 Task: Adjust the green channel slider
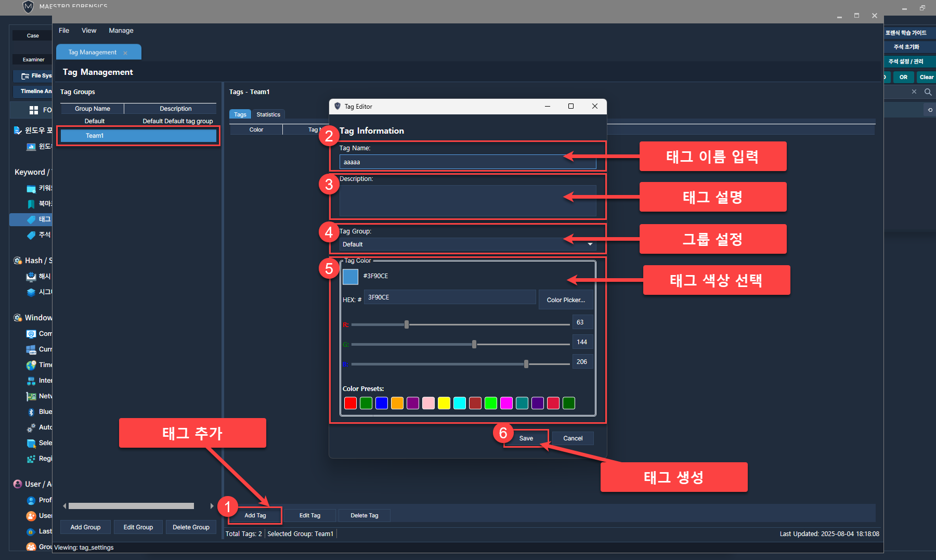coord(474,344)
